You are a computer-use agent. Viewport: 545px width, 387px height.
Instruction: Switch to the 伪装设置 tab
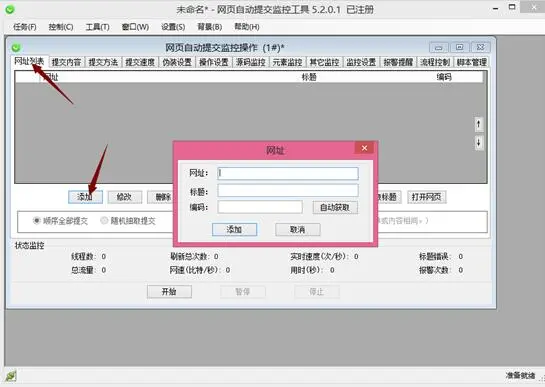[177, 62]
